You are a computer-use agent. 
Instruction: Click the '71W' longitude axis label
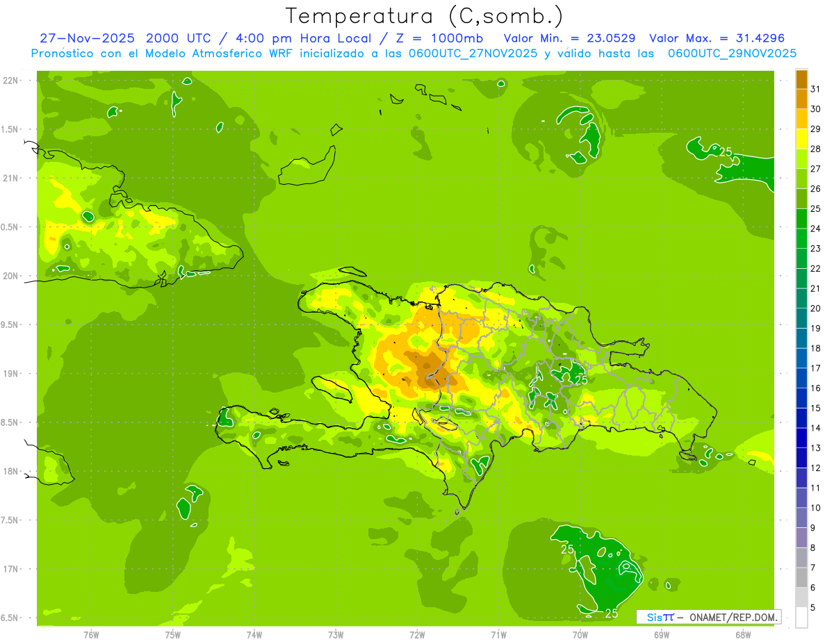pyautogui.click(x=498, y=635)
